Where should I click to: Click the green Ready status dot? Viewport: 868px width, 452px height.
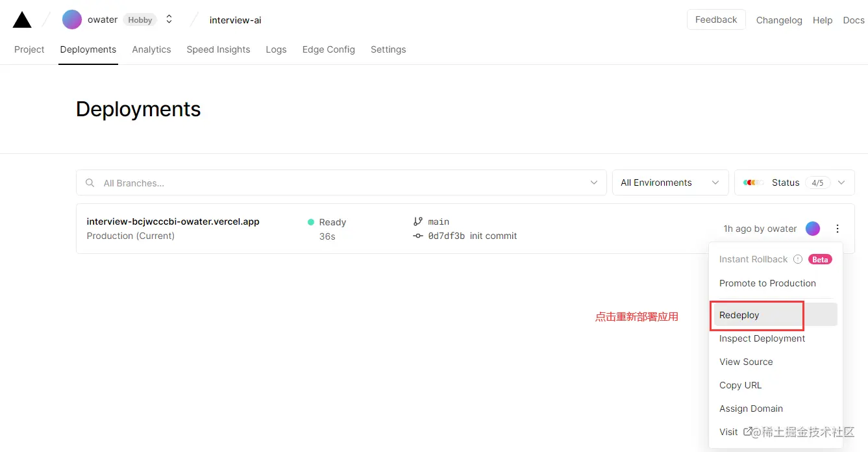tap(311, 222)
